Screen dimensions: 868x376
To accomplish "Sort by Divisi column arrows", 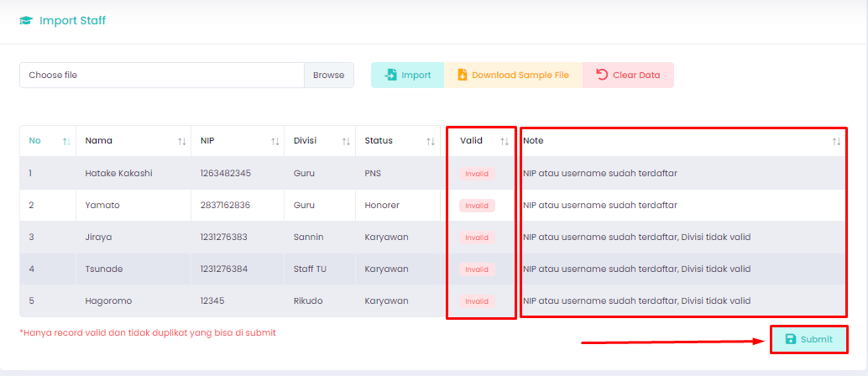I will tap(346, 141).
